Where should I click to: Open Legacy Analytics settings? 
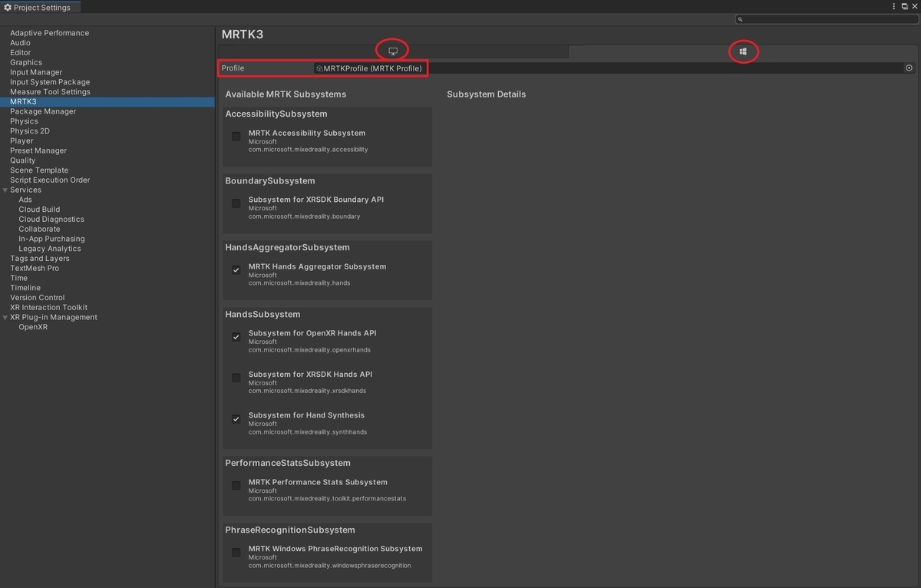tap(50, 249)
